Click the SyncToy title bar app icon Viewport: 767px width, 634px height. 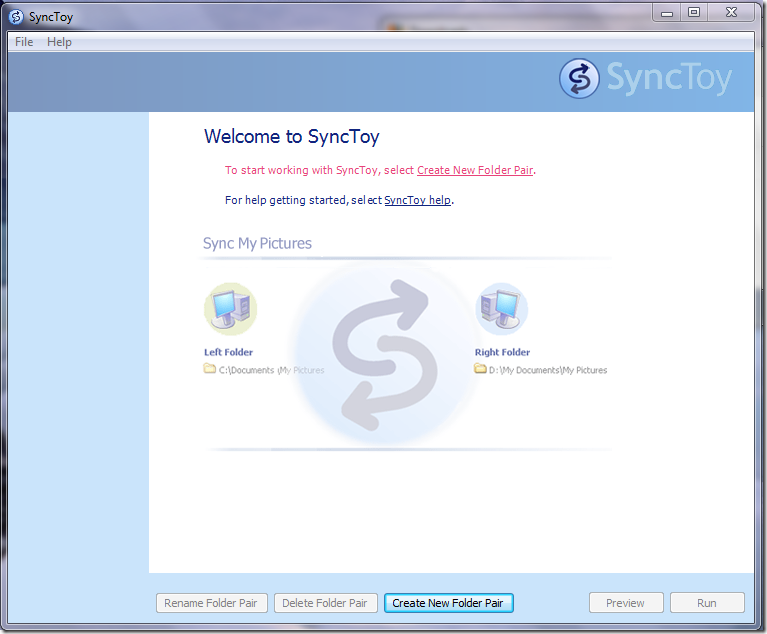(16, 17)
